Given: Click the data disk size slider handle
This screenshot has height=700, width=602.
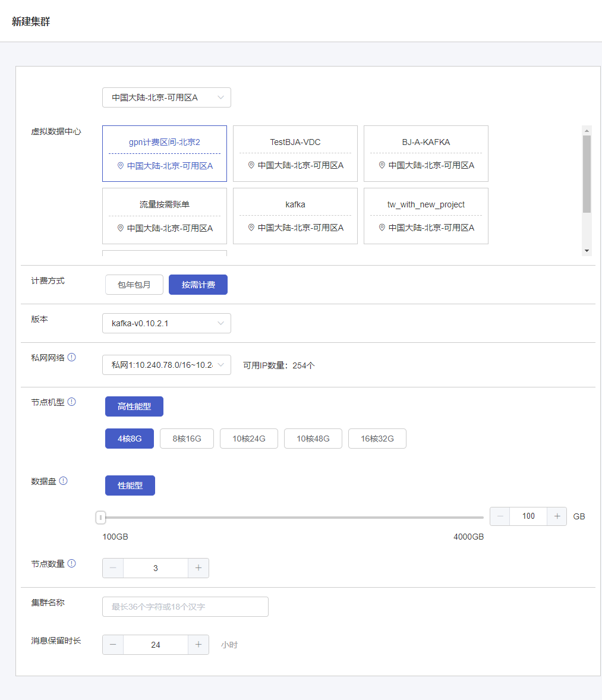Looking at the screenshot, I should [101, 518].
